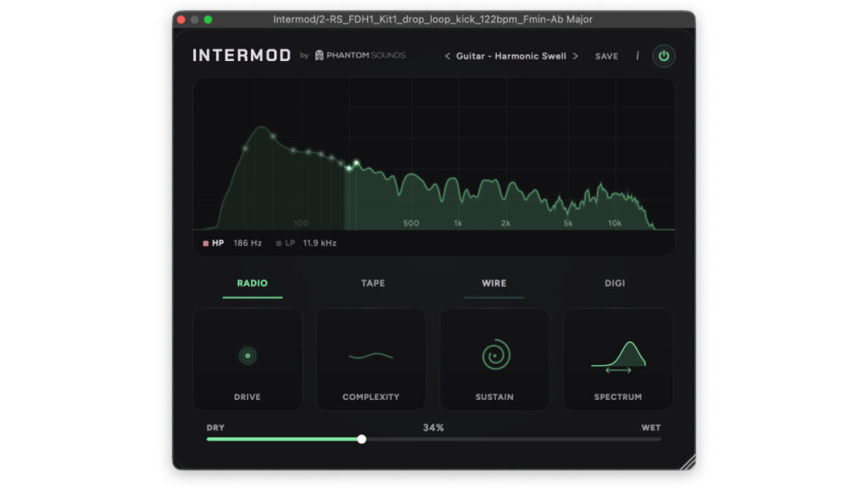Click the Phantom Sounds logo

click(360, 56)
